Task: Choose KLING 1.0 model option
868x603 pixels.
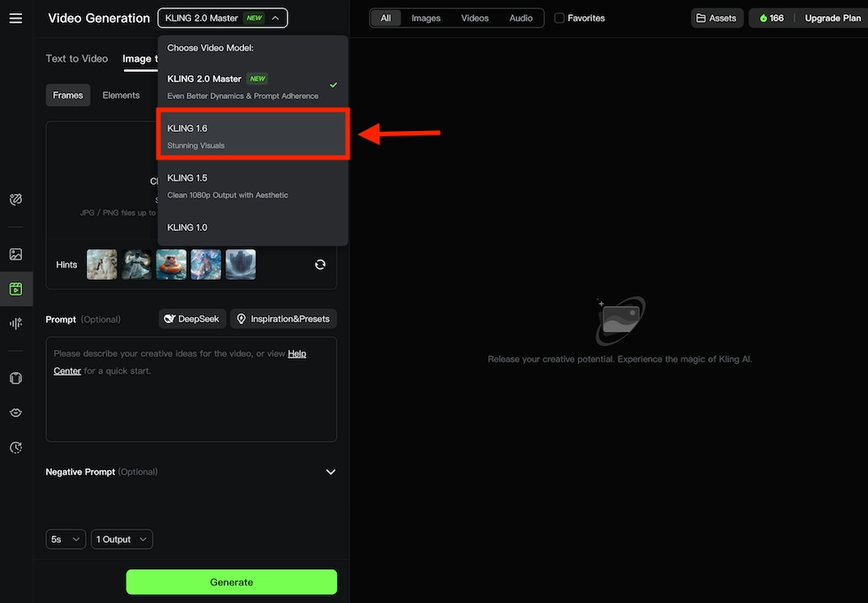Action: [252, 228]
